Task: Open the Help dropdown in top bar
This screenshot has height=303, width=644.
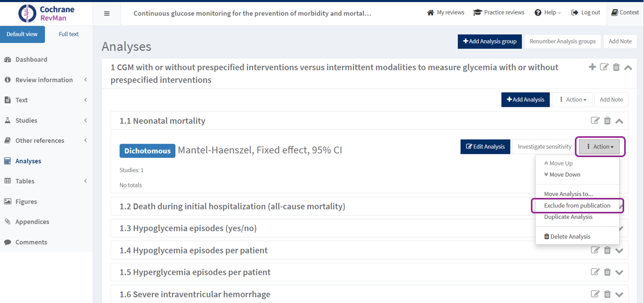Action: point(548,12)
